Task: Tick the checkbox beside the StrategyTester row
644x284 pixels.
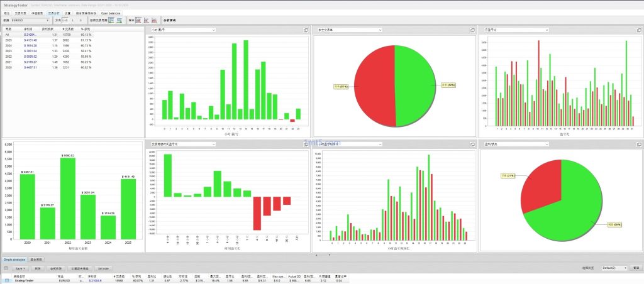Action: [7, 280]
